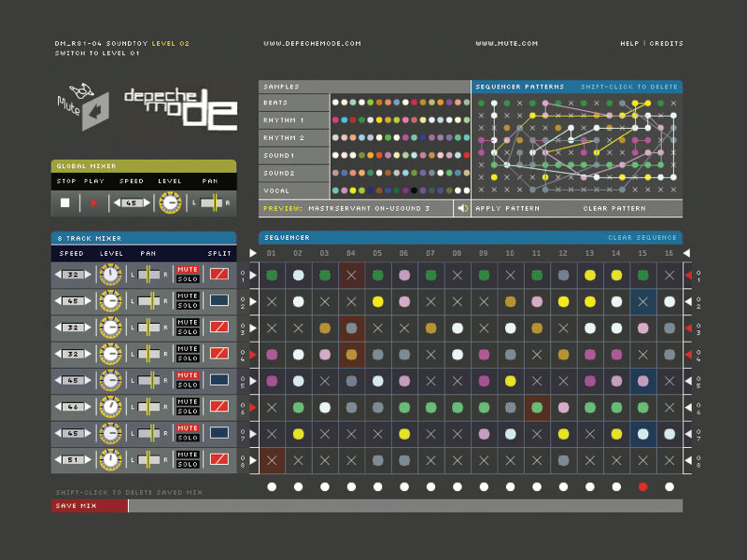Enable split on track 02 blue box

point(219,301)
